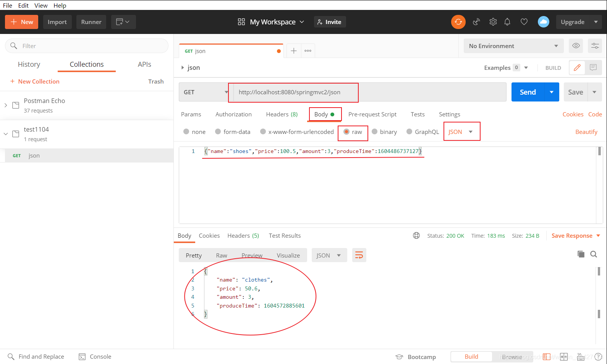Image resolution: width=607 pixels, height=364 pixels.
Task: Click the heart icon in header
Action: pos(524,22)
